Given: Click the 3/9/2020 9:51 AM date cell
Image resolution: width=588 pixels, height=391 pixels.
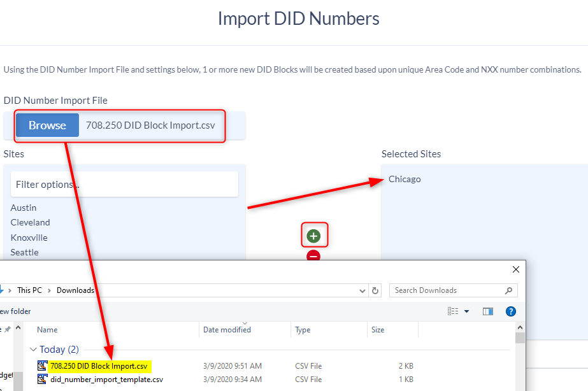Looking at the screenshot, I should tap(233, 366).
